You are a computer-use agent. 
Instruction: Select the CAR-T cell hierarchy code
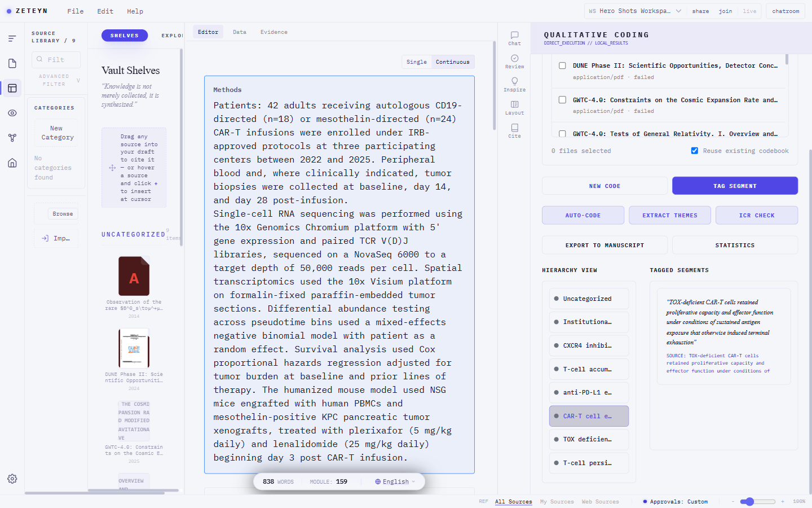coord(589,416)
